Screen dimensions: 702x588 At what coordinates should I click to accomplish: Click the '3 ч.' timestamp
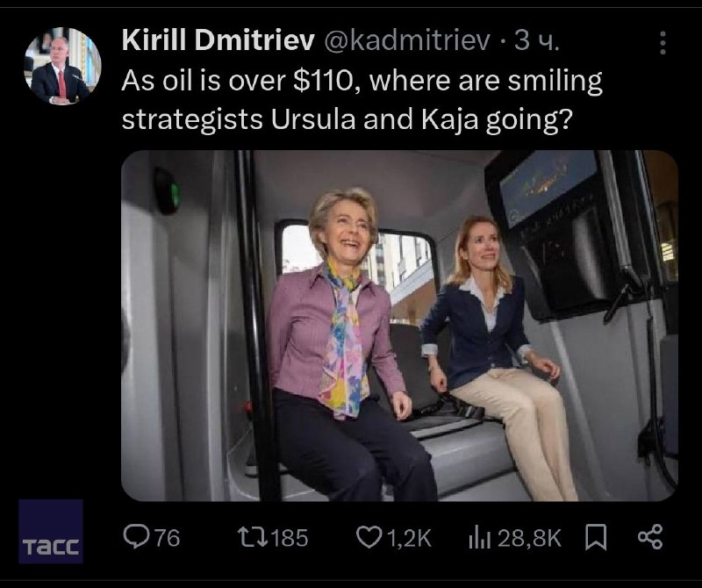[x=535, y=39]
